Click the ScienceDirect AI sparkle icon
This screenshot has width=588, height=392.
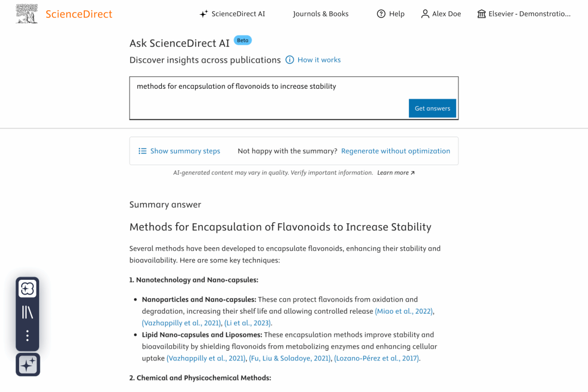tap(204, 14)
